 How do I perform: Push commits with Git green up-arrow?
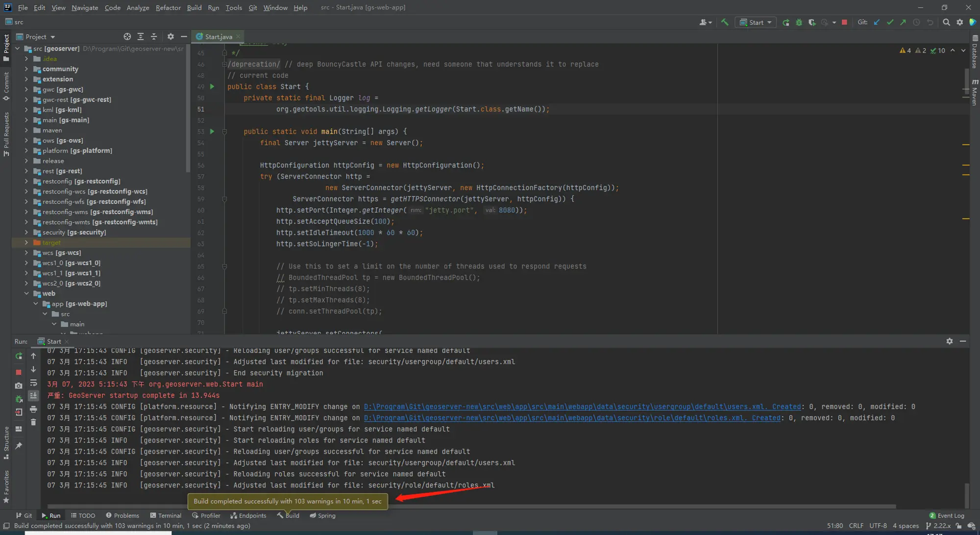coord(903,22)
